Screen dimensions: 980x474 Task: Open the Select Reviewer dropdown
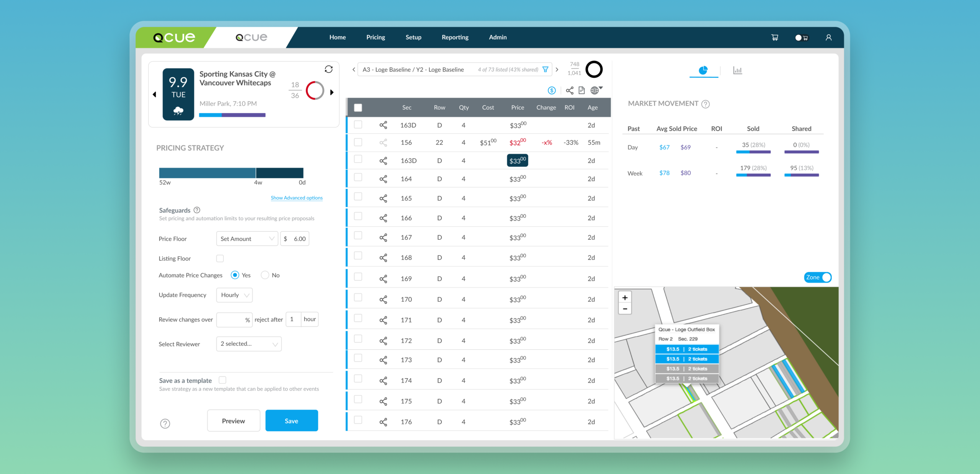click(x=248, y=343)
